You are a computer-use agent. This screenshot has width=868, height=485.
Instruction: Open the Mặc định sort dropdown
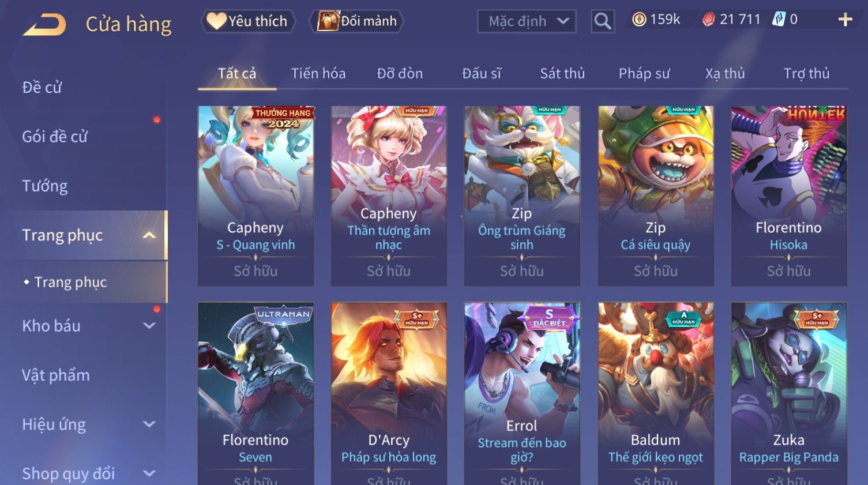click(x=527, y=21)
